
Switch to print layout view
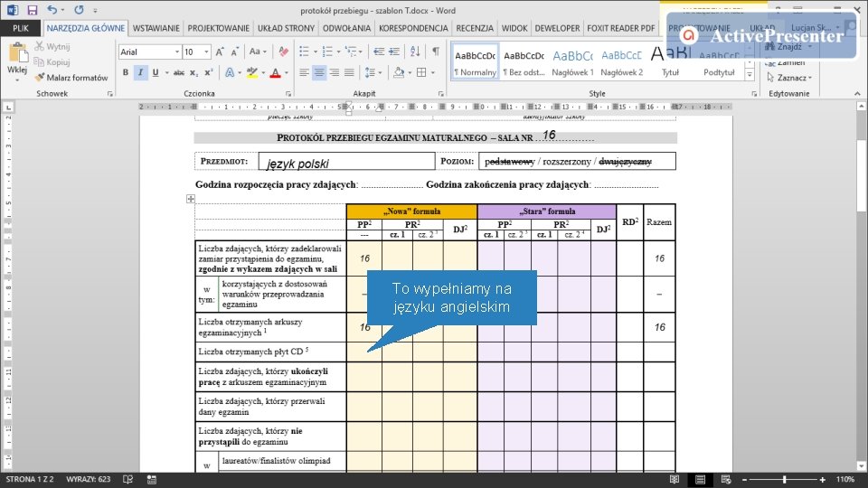click(x=700, y=479)
